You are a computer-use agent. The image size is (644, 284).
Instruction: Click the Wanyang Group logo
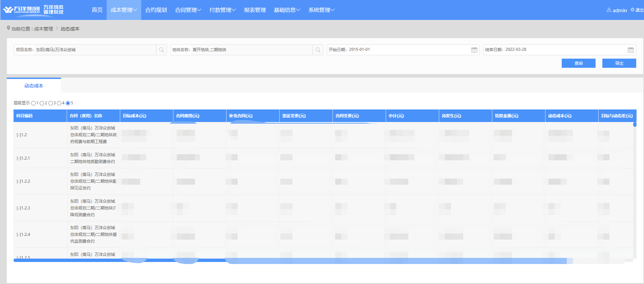coord(33,10)
